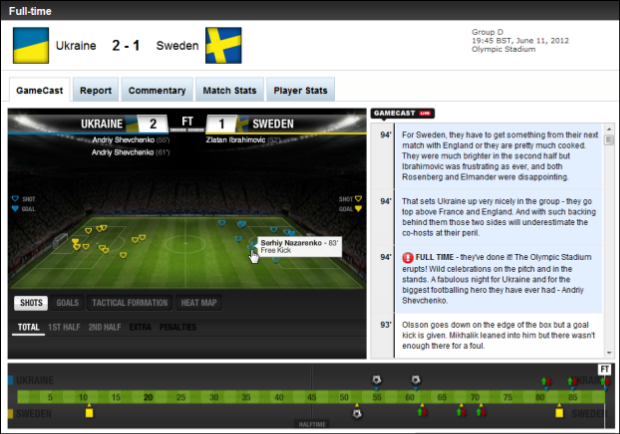
Task: Click the FT marker on timeline
Action: 605,369
